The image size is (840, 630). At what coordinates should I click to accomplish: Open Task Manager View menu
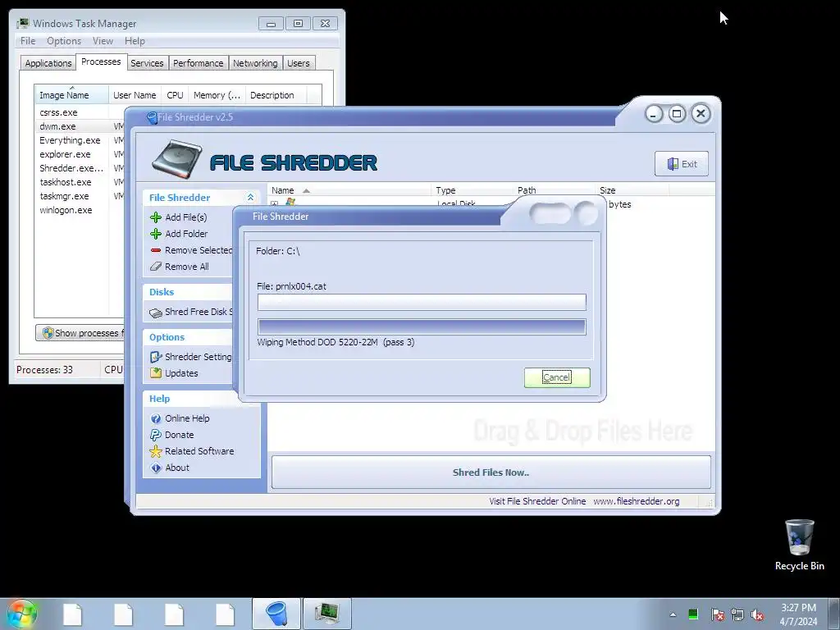pyautogui.click(x=103, y=41)
